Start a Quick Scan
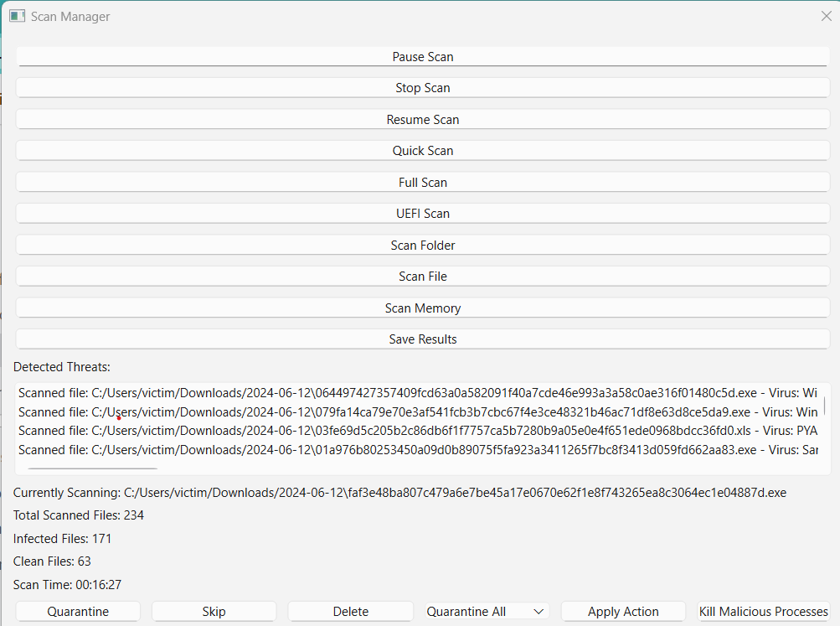The image size is (840, 626). click(x=422, y=150)
